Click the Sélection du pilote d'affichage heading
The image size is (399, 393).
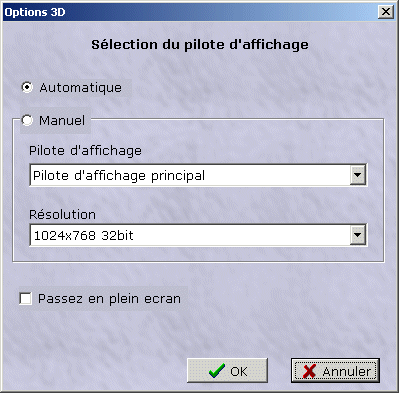pos(200,45)
